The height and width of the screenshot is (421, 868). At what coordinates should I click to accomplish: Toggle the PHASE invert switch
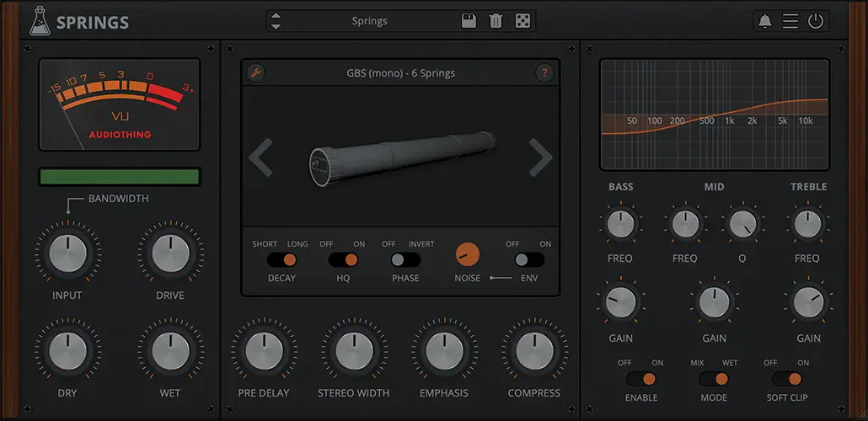[405, 260]
